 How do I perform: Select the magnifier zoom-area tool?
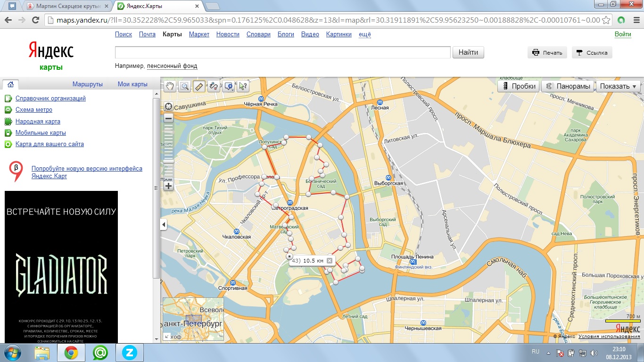click(184, 86)
